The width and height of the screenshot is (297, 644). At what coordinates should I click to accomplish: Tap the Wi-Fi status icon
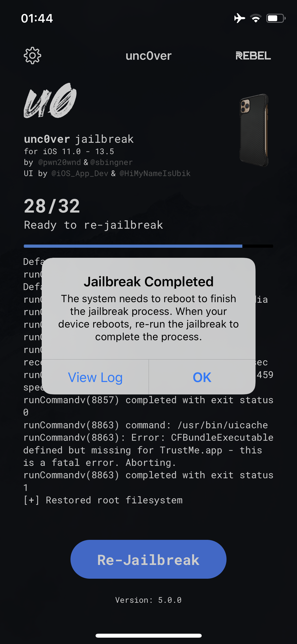tap(256, 18)
